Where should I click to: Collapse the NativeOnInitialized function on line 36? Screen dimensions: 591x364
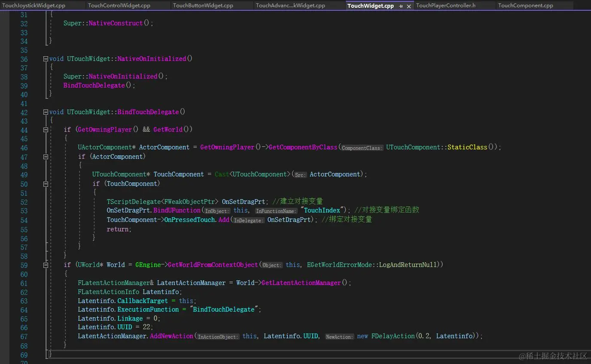[46, 59]
